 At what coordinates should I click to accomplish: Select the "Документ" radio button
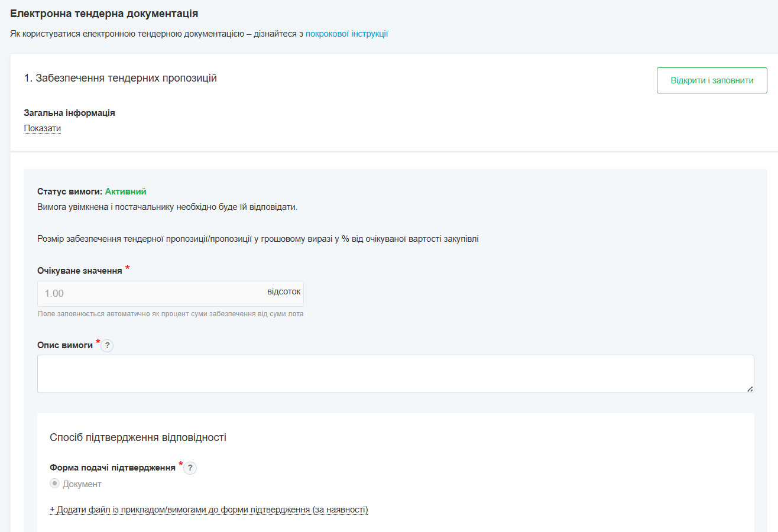point(54,483)
